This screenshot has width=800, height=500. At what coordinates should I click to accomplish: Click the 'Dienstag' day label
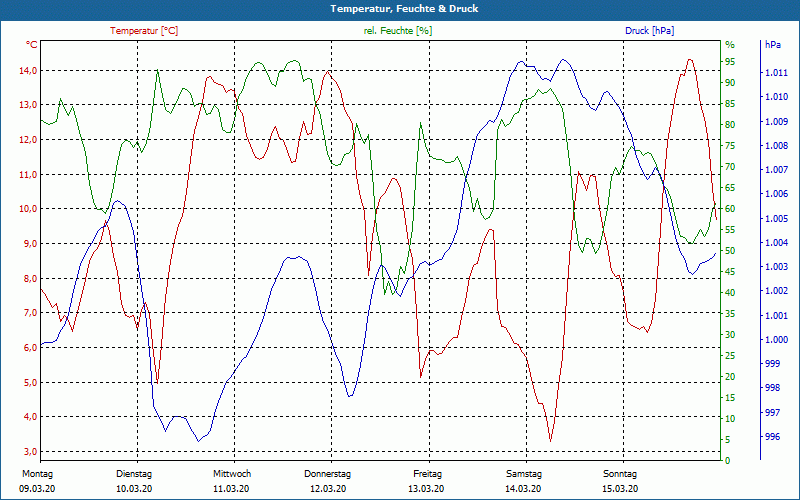point(134,474)
